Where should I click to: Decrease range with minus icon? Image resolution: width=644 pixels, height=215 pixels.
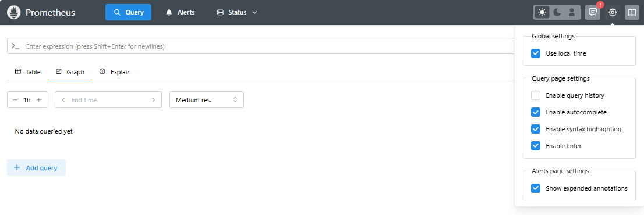coord(15,99)
